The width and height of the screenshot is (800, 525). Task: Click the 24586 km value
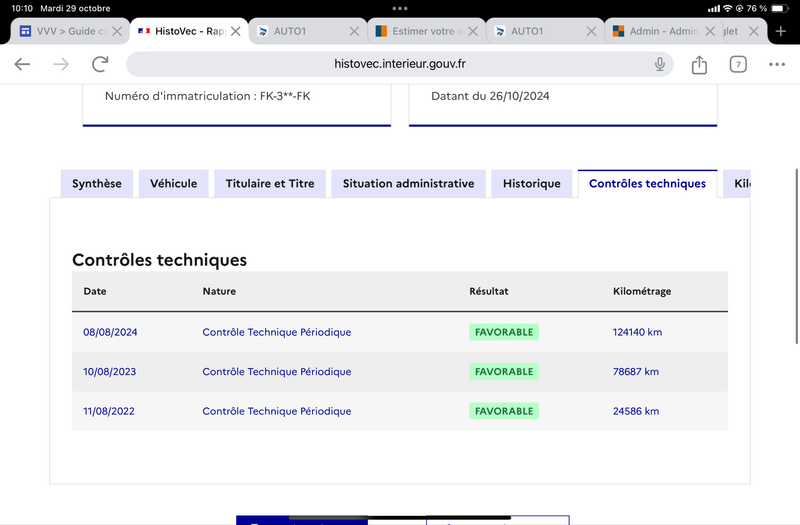636,411
